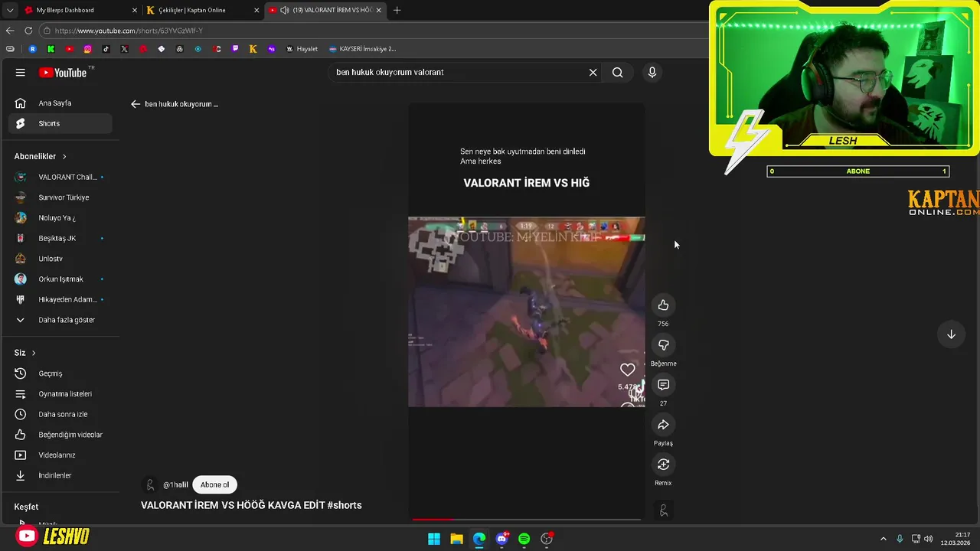Image resolution: width=980 pixels, height=551 pixels.
Task: Subscribe with the Abone ol button
Action: coord(214,484)
